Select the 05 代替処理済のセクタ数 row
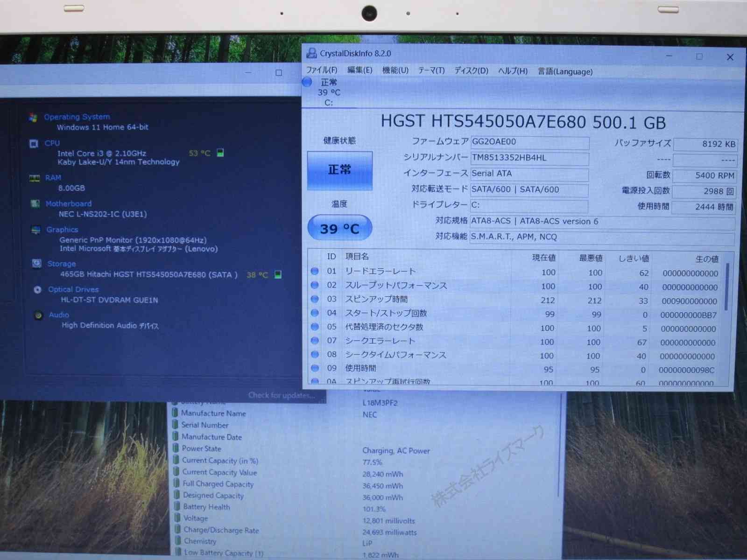The width and height of the screenshot is (747, 560). (514, 328)
